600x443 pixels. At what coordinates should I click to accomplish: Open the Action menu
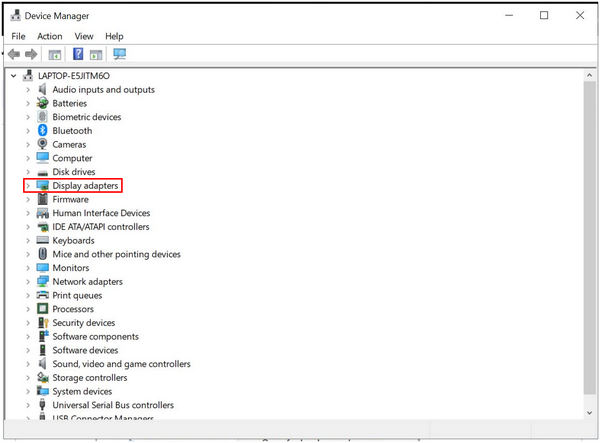click(50, 36)
